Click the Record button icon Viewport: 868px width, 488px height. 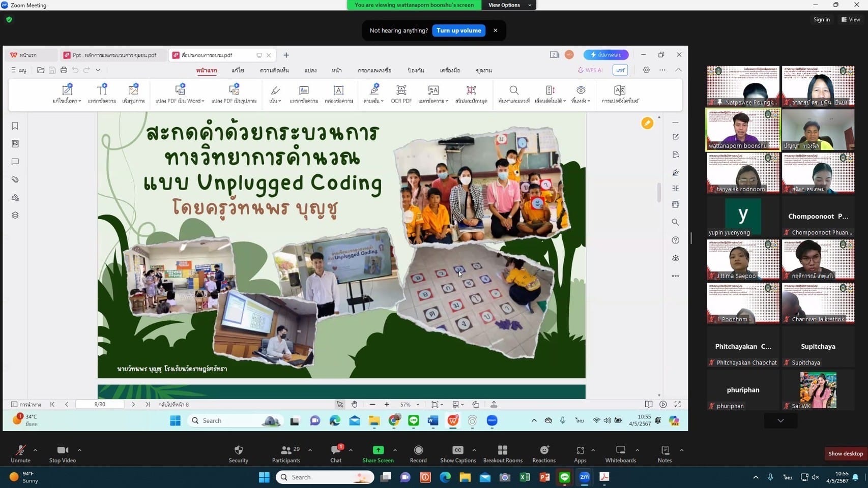point(418,450)
